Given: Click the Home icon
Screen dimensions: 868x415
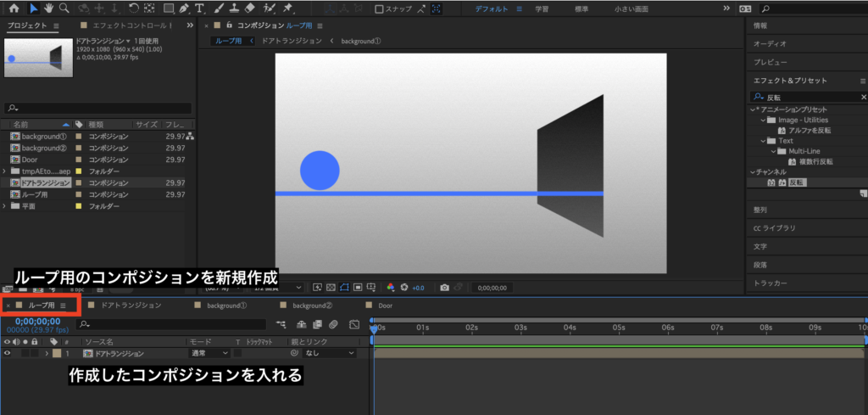Looking at the screenshot, I should tap(14, 8).
